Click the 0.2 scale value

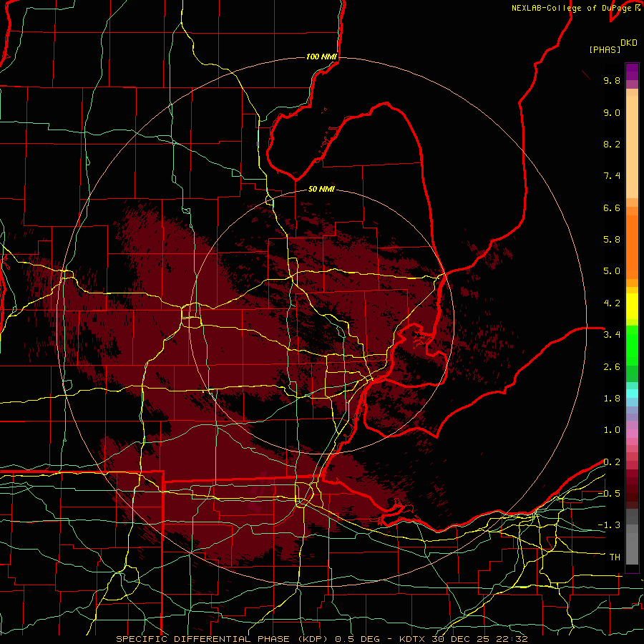[612, 462]
